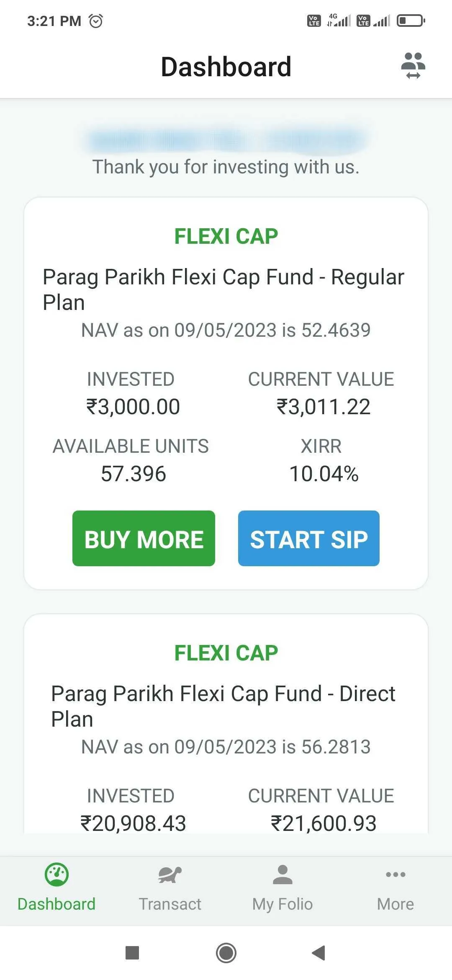Switch to the Transact tab
This screenshot has width=452, height=980.
[x=169, y=904]
